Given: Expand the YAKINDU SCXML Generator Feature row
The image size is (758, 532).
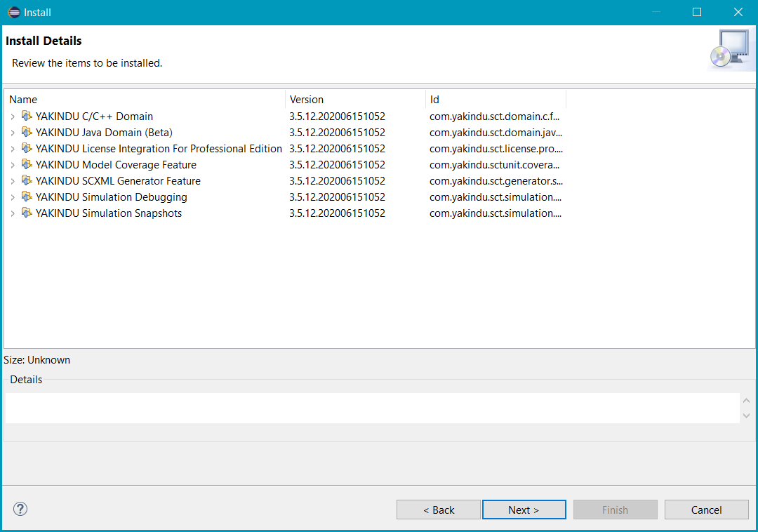Looking at the screenshot, I should pos(13,181).
